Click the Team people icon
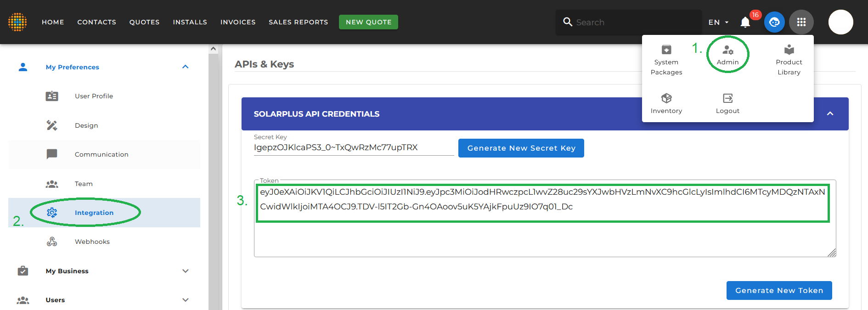Screen dimensions: 868x310 click(52, 184)
